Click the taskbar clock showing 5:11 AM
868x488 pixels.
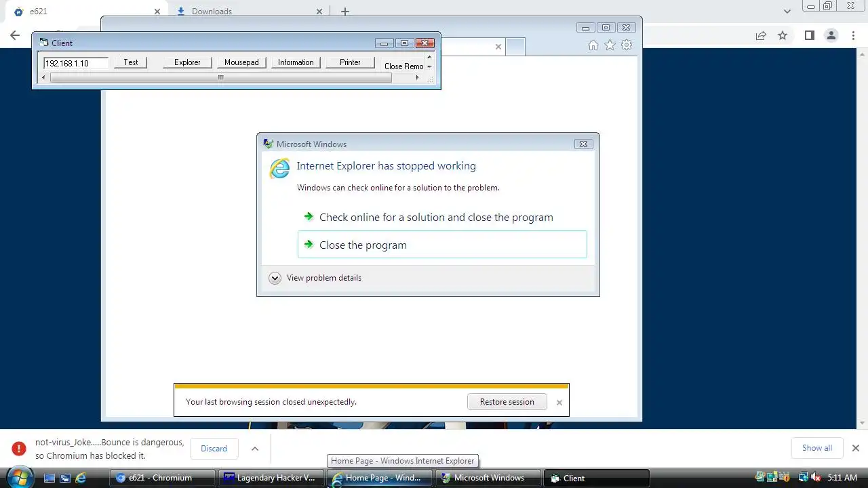842,478
